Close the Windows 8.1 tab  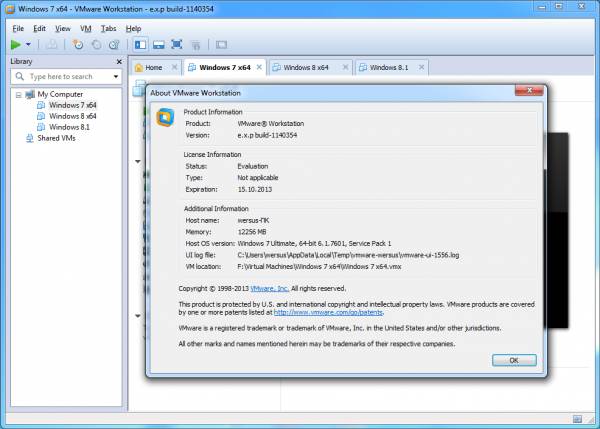421,67
